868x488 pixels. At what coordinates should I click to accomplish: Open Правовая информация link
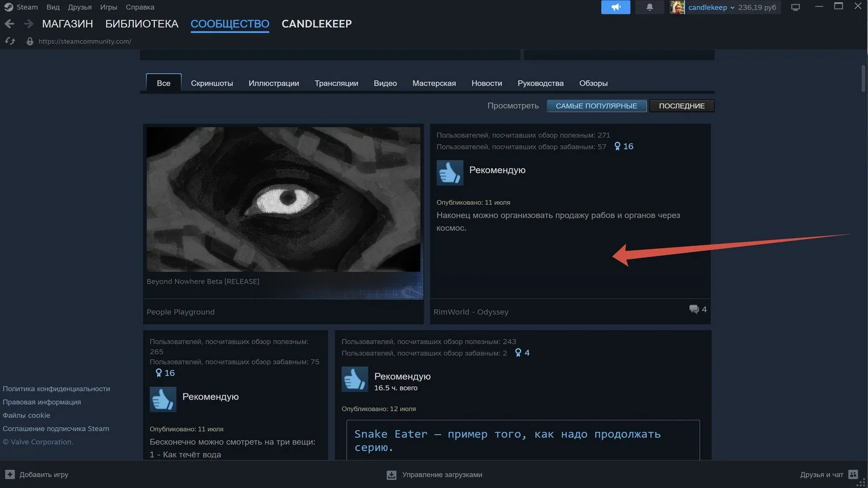[42, 402]
